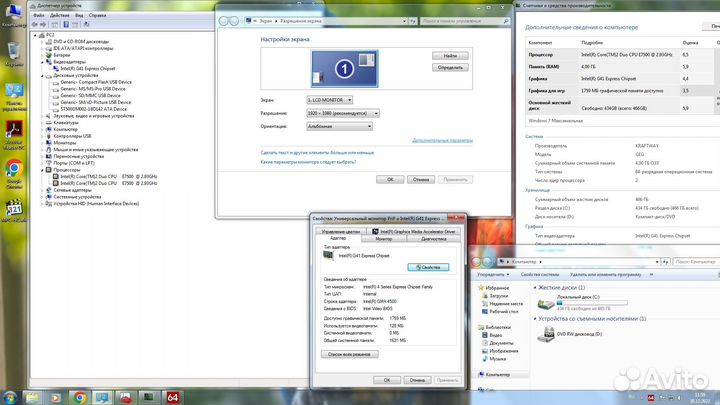Viewport: 720px width, 405px height.
Task: Click back button in Computer explorer window
Action: 478,262
